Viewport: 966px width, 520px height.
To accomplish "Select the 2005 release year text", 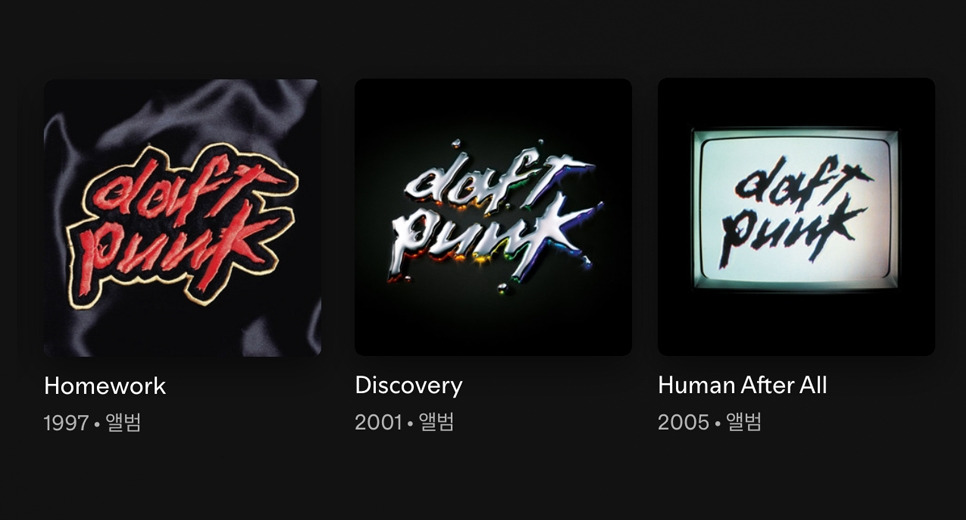I will tap(683, 423).
